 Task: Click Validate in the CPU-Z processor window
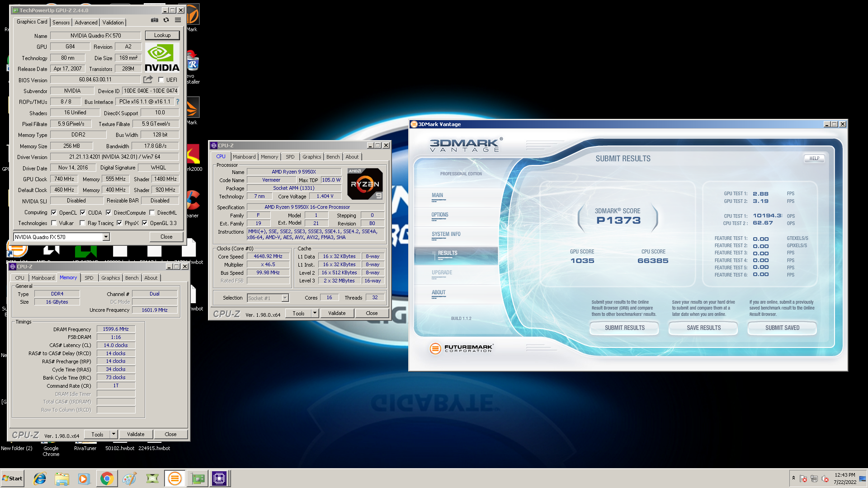(x=337, y=313)
